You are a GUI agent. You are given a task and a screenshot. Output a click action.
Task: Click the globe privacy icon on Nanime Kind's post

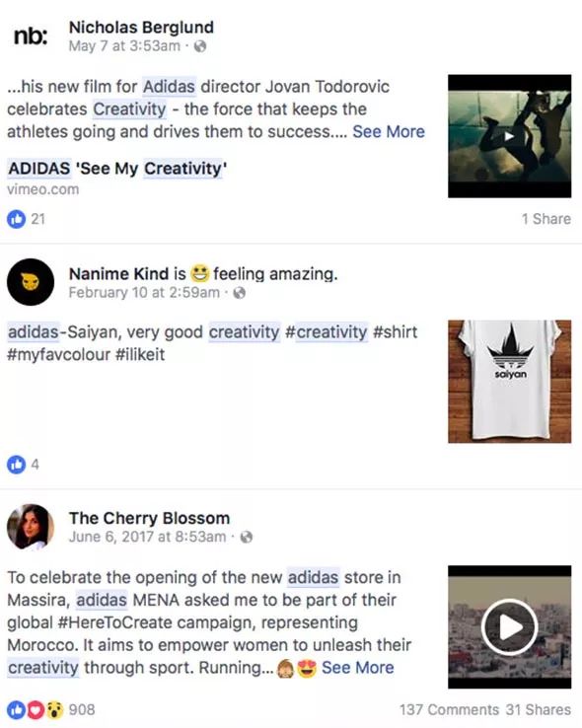pos(239,293)
